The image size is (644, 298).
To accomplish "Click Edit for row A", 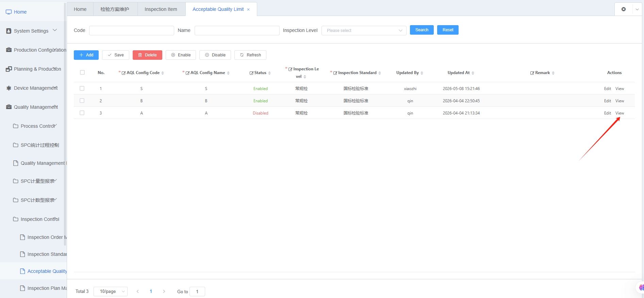I will tap(608, 113).
